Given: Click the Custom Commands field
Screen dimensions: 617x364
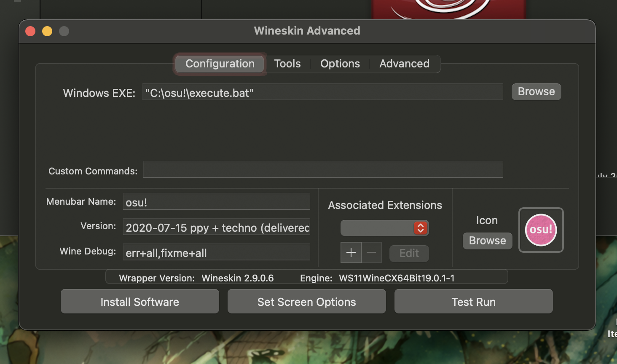Looking at the screenshot, I should [323, 169].
